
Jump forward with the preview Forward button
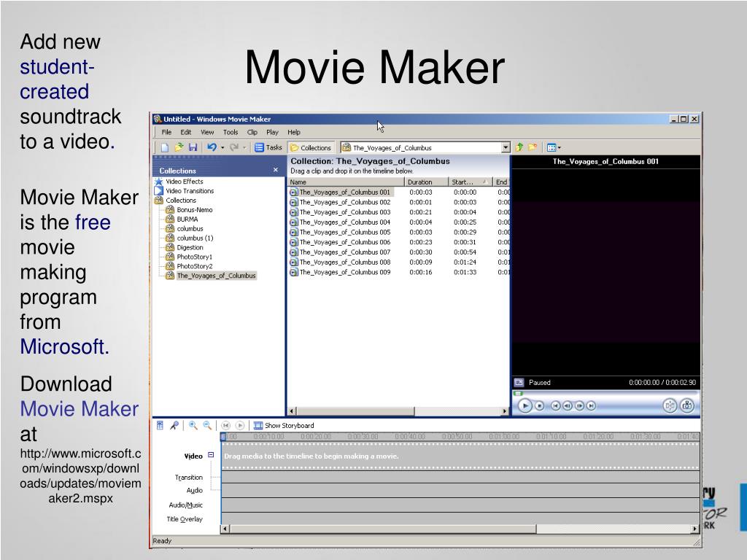click(591, 406)
